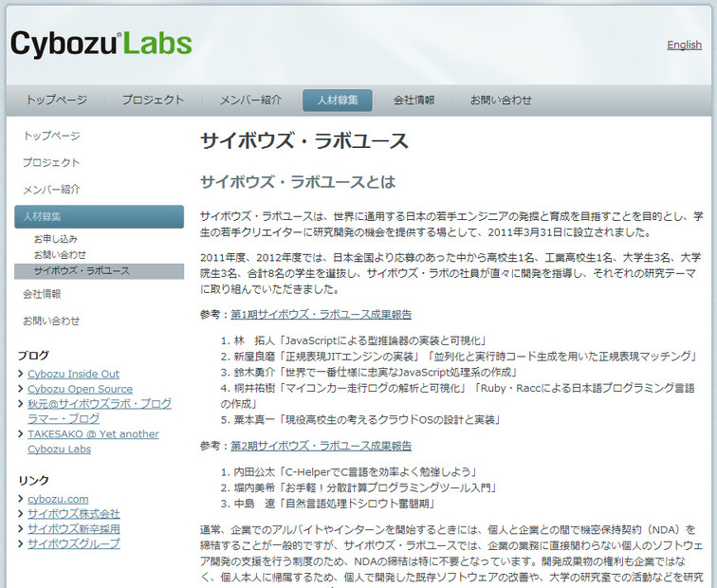Click the arrow bullet beside Cybozu Inside Out
The height and width of the screenshot is (588, 717).
(x=21, y=374)
